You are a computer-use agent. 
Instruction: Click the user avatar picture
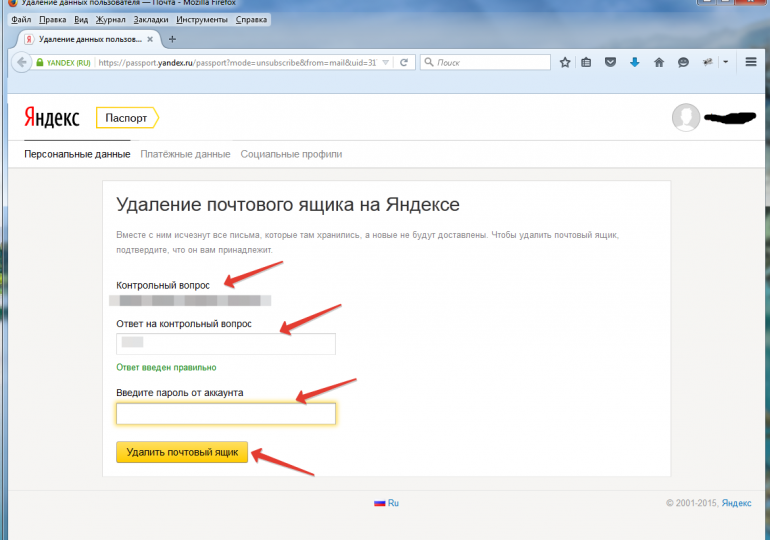tap(686, 118)
